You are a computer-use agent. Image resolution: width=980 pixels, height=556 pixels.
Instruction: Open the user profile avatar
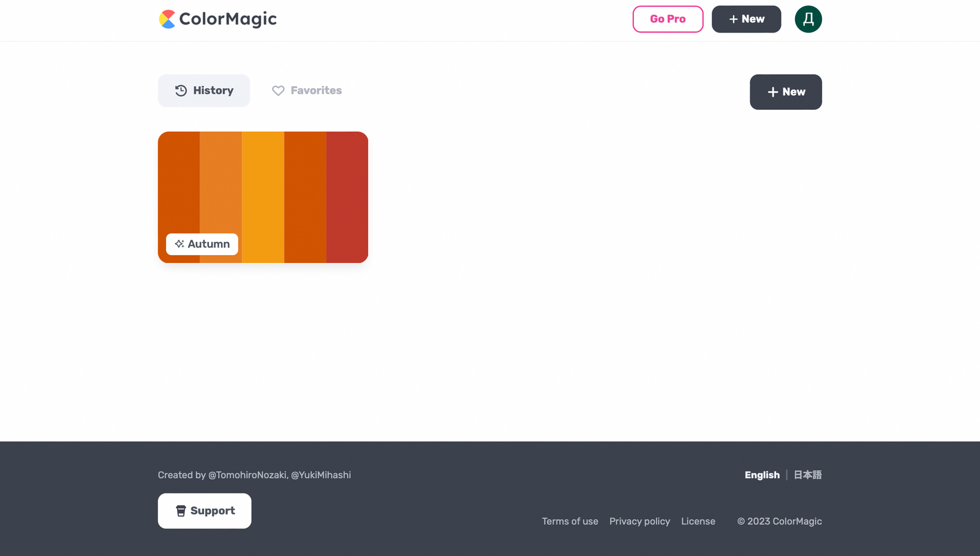(808, 19)
